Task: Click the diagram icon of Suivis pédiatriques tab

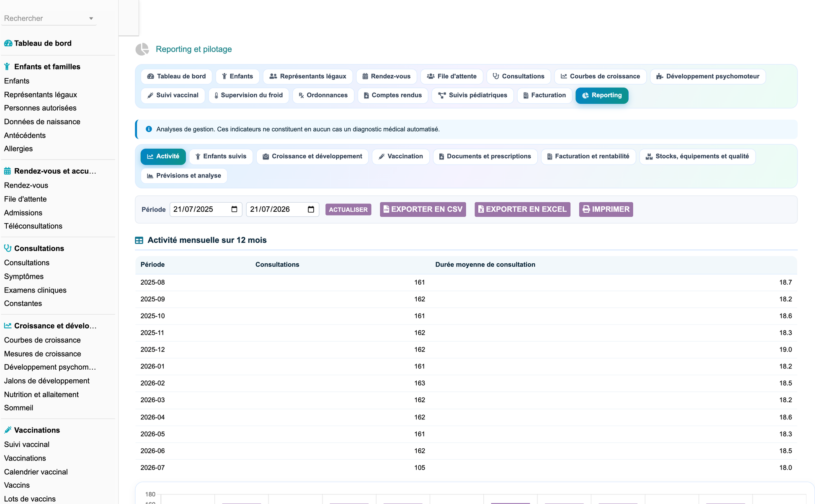Action: coord(442,95)
